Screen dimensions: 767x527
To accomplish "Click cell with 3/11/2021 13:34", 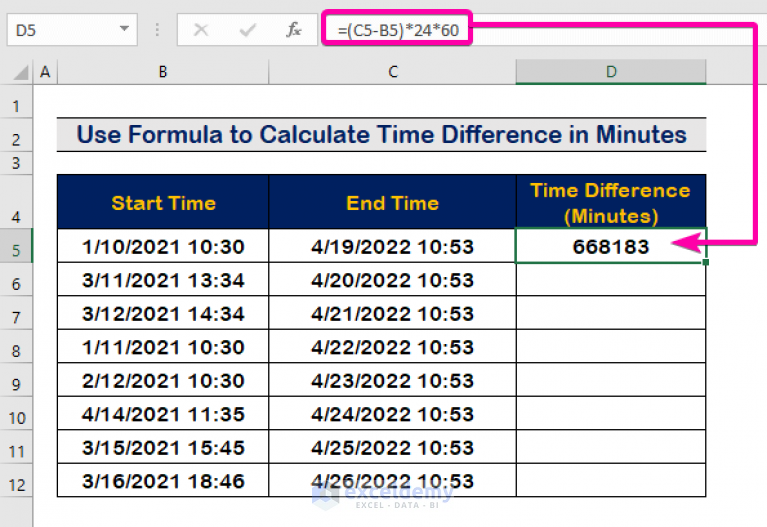I will coord(163,280).
